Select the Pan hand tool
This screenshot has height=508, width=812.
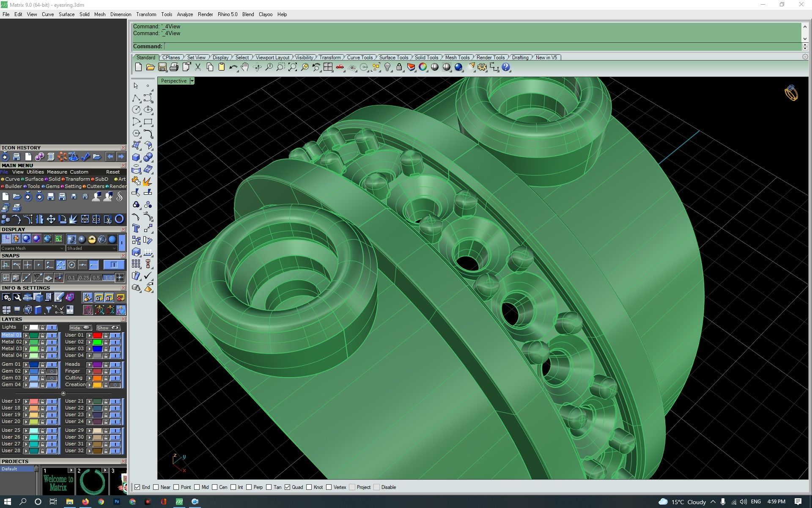point(245,67)
